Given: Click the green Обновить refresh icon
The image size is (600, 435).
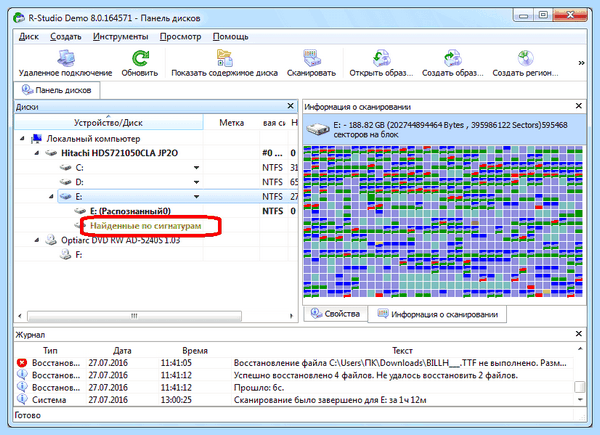Looking at the screenshot, I should pos(140,58).
